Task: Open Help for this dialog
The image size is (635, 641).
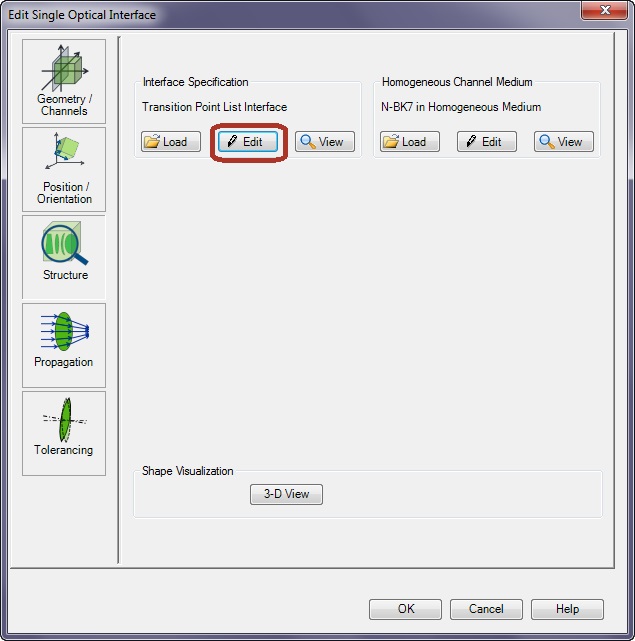Action: tap(567, 609)
